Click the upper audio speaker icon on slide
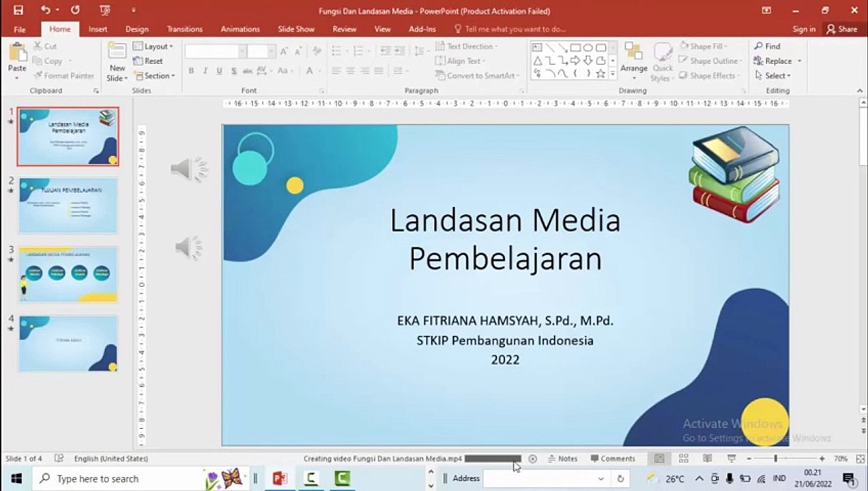The image size is (868, 491). click(x=188, y=169)
